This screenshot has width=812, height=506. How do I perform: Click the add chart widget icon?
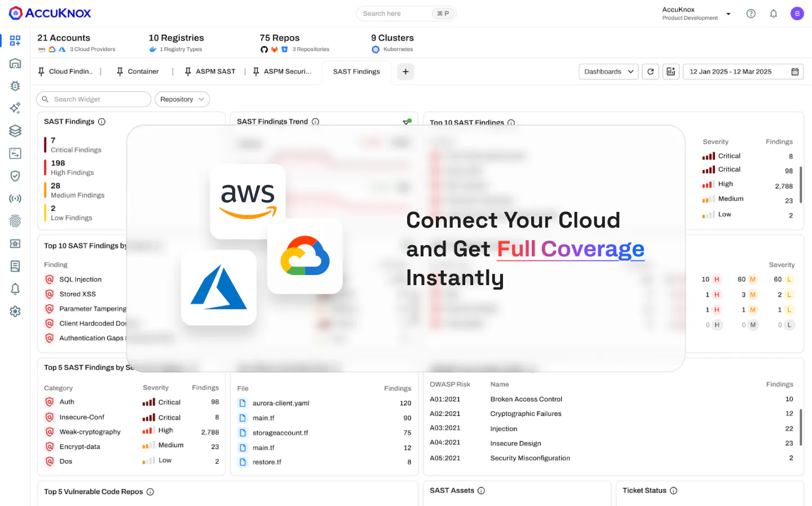tap(670, 72)
